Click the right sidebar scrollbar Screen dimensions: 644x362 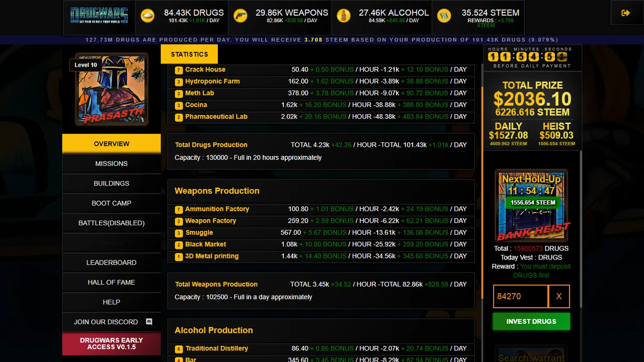581,229
